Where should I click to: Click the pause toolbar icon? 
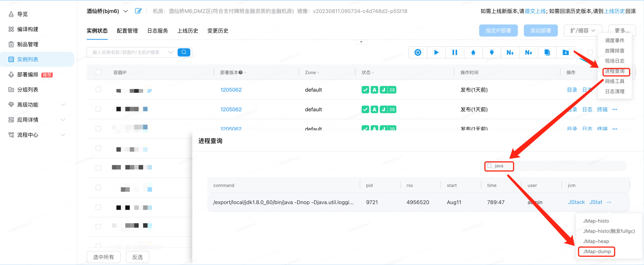click(x=455, y=52)
